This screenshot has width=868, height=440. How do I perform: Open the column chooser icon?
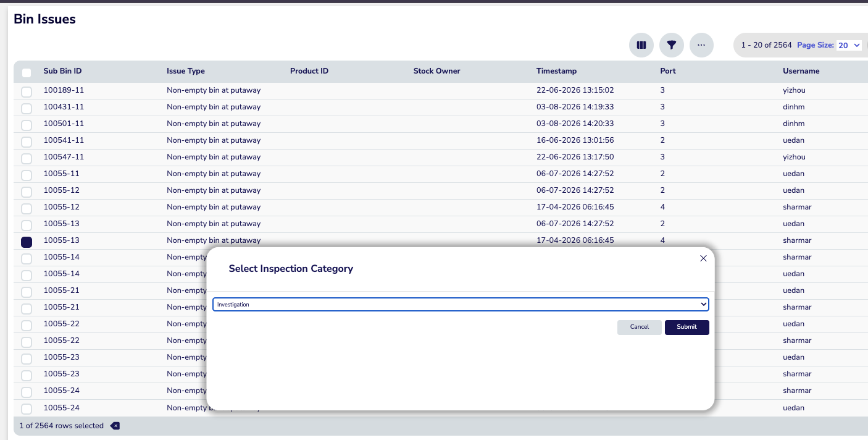641,45
